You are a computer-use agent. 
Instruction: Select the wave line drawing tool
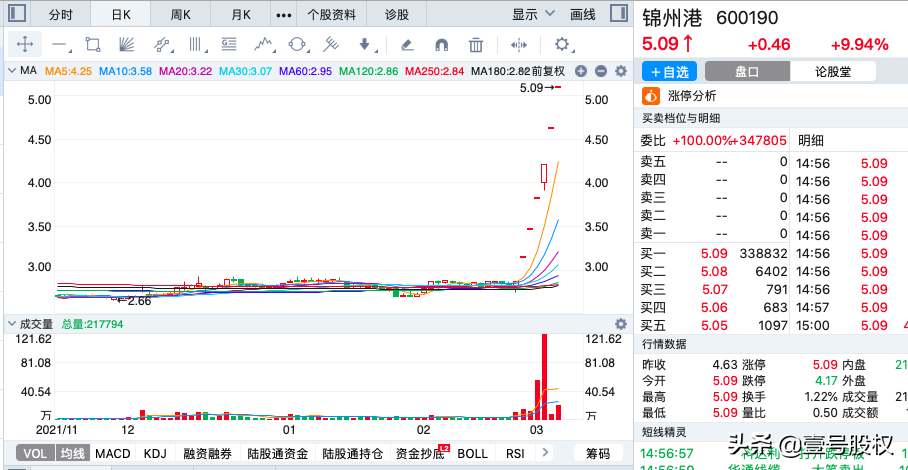coord(263,45)
